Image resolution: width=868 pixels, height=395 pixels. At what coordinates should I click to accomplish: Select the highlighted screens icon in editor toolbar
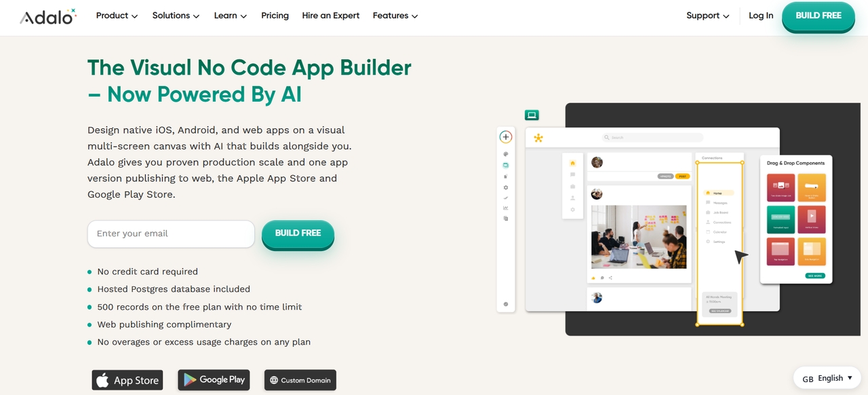click(x=506, y=165)
